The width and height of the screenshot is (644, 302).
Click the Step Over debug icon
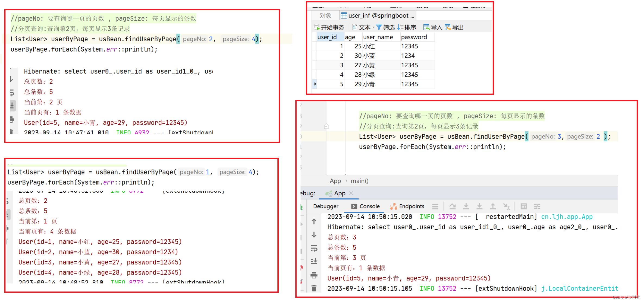tap(452, 207)
